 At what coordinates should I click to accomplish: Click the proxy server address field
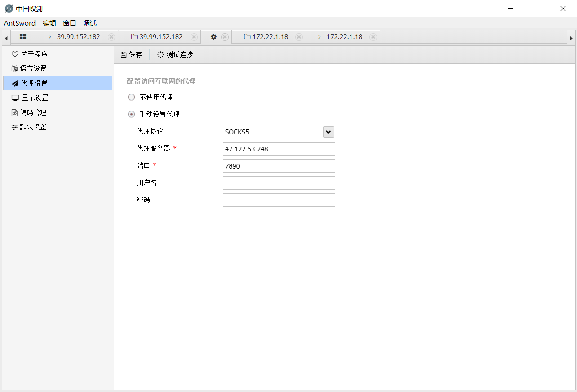tap(279, 149)
